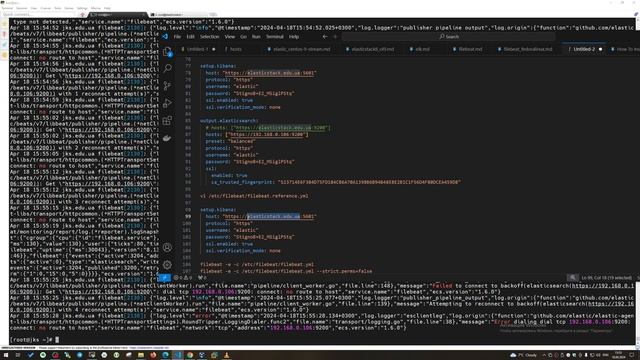
Task: Open VLC from the taskbar
Action: coord(227,355)
